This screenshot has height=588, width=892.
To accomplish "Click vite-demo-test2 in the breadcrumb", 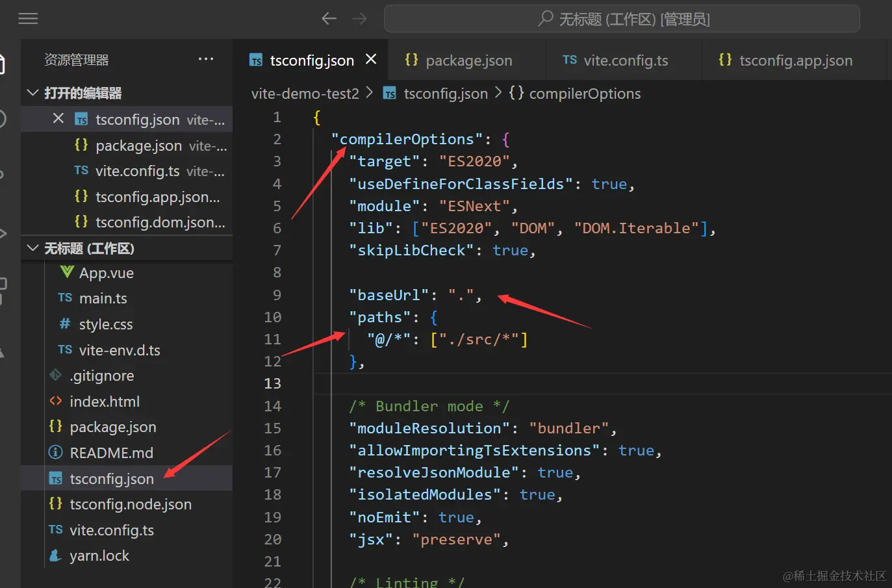I will (x=305, y=93).
